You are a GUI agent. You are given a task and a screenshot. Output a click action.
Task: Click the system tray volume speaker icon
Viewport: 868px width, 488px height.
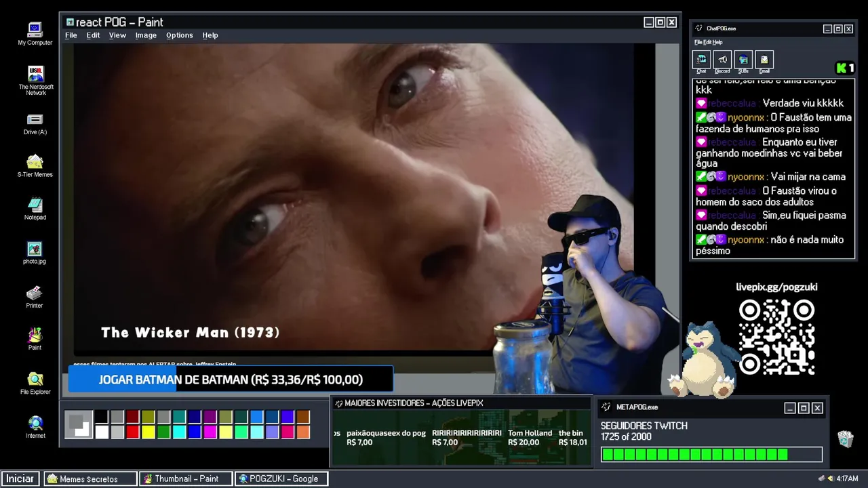click(x=831, y=479)
